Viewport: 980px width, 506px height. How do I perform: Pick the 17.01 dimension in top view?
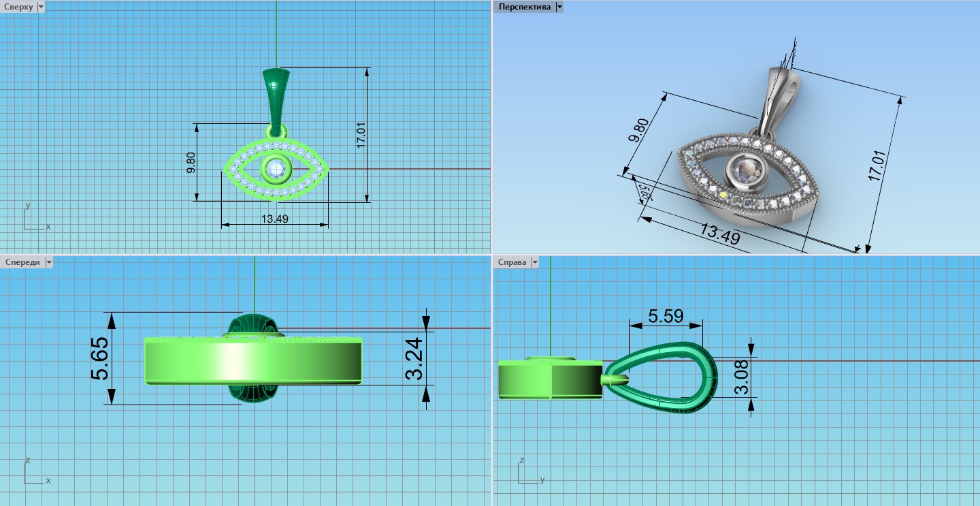pos(361,135)
